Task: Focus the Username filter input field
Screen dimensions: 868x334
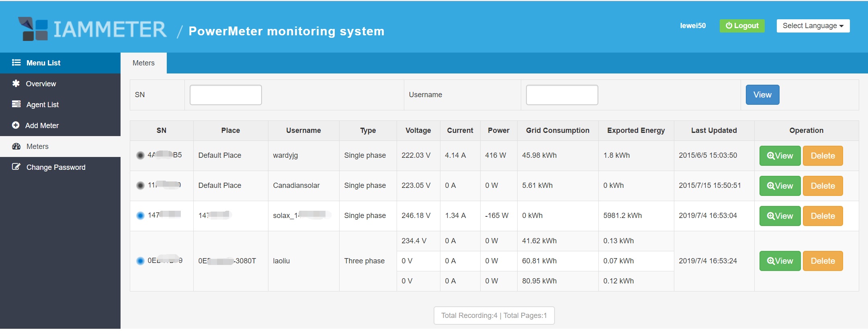Action: [x=561, y=95]
